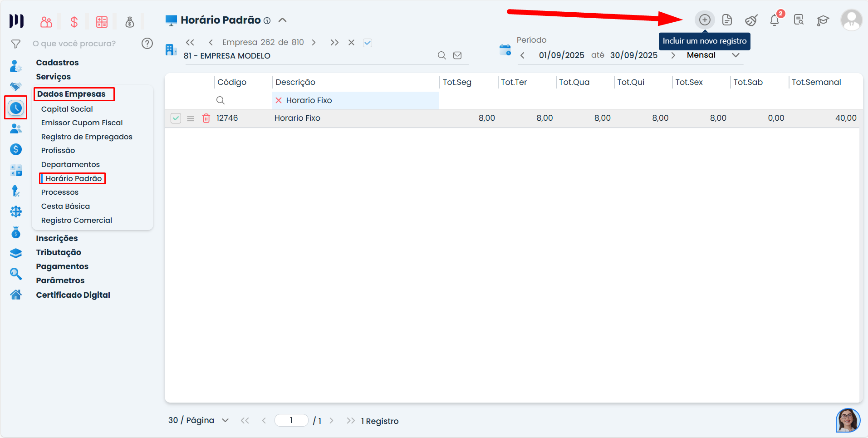
Task: Open the money bag module in top bar
Action: (130, 22)
